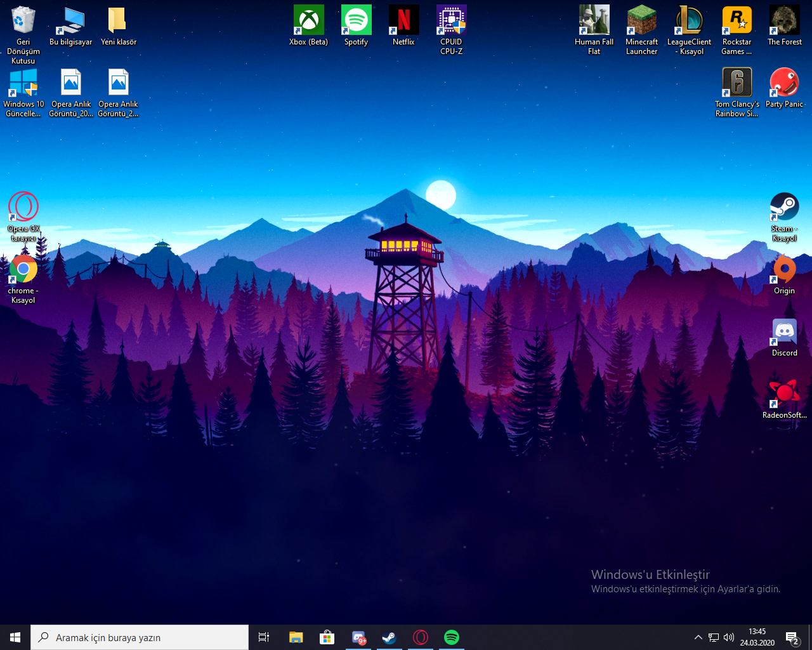Switch to Steam in the taskbar
This screenshot has height=650, width=812.
tap(390, 637)
